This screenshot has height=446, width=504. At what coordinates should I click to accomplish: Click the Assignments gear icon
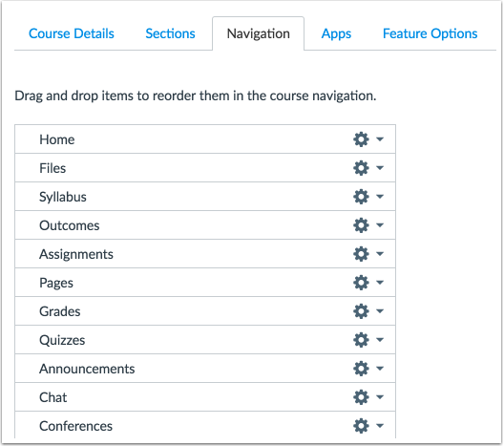[x=361, y=254]
